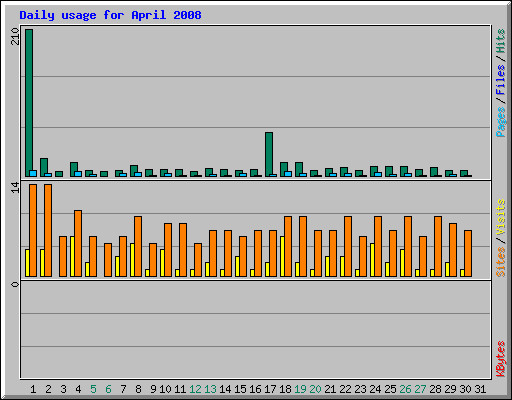Click the 'Pages' legend label
512x400 pixels.
[500, 122]
